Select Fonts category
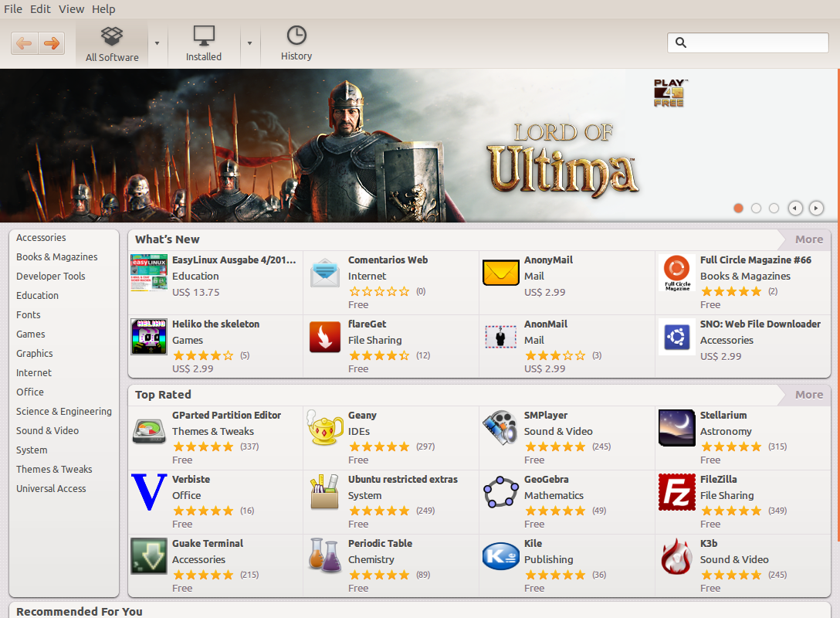The image size is (840, 618). pyautogui.click(x=29, y=314)
